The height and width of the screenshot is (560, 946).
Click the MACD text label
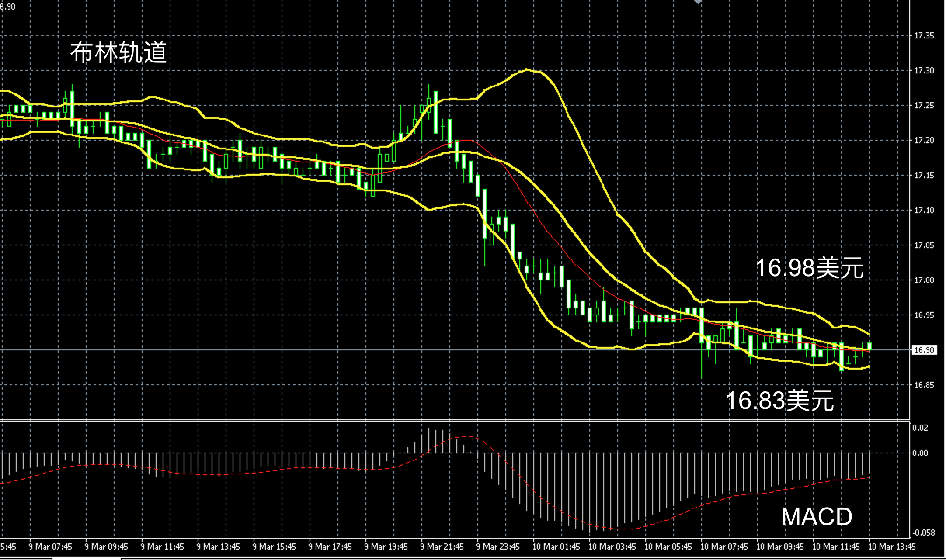click(x=816, y=517)
